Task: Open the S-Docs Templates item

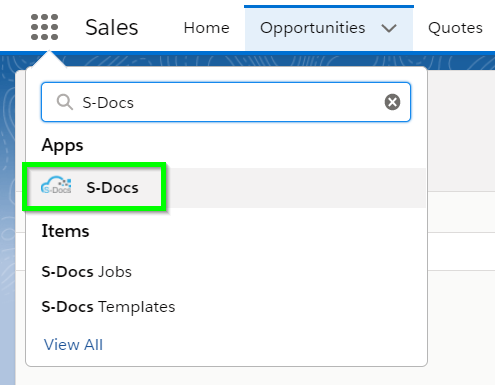Action: click(x=108, y=307)
